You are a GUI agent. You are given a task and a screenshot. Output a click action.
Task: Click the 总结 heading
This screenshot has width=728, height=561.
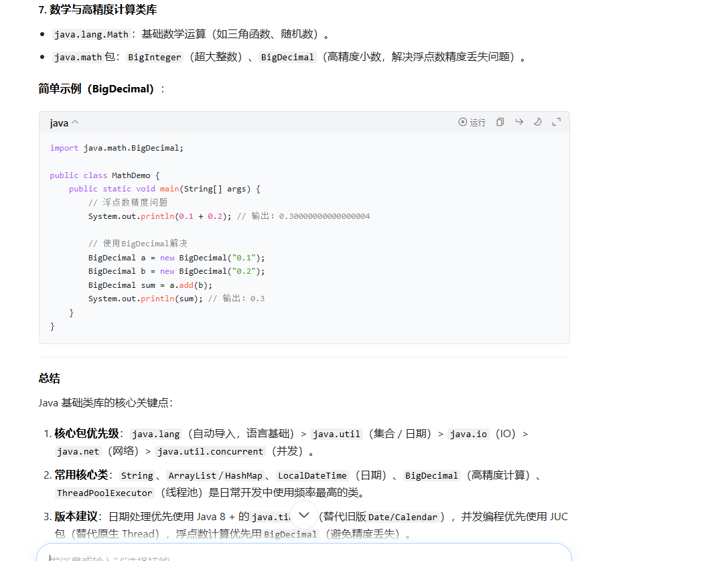click(x=49, y=378)
